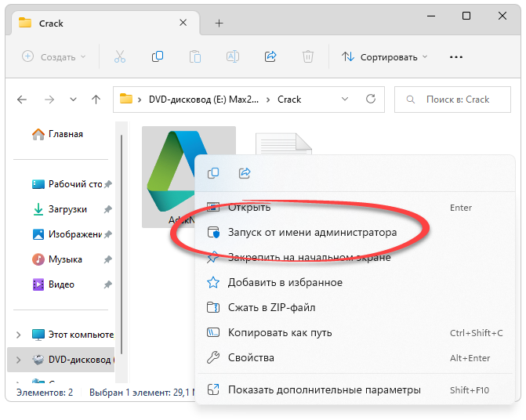
Task: Open recent locations dropdown chevron
Action: [x=73, y=100]
